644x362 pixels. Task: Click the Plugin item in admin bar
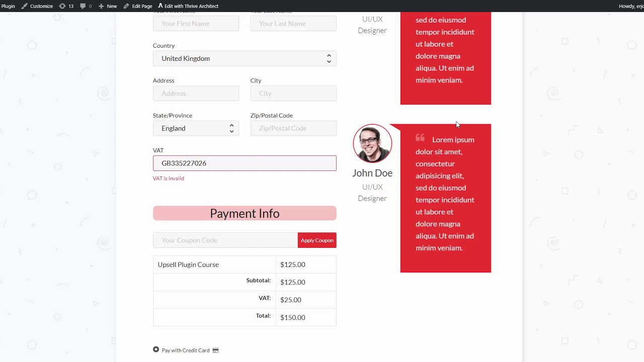[8, 6]
